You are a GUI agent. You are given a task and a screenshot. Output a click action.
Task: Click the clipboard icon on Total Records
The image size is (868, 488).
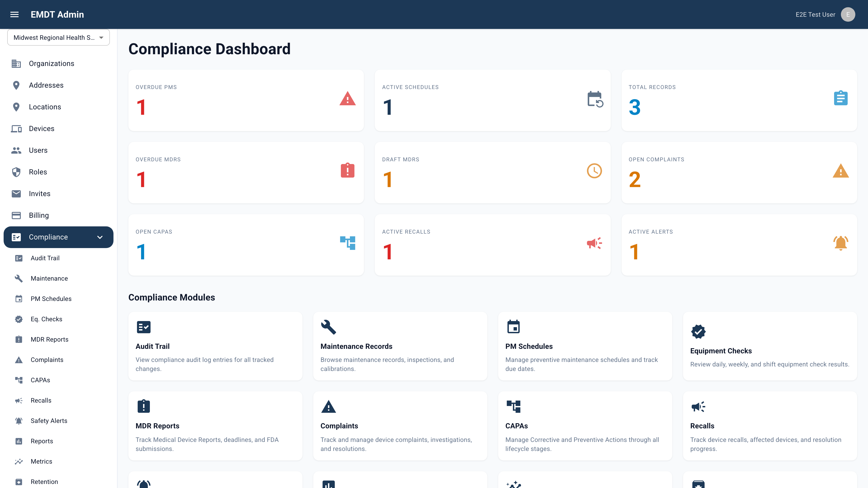(x=841, y=98)
